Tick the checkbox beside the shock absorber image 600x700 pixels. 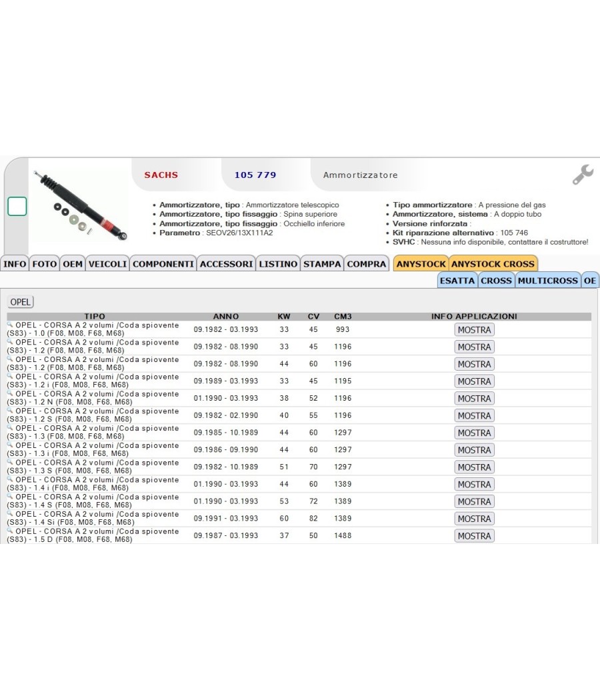point(17,206)
